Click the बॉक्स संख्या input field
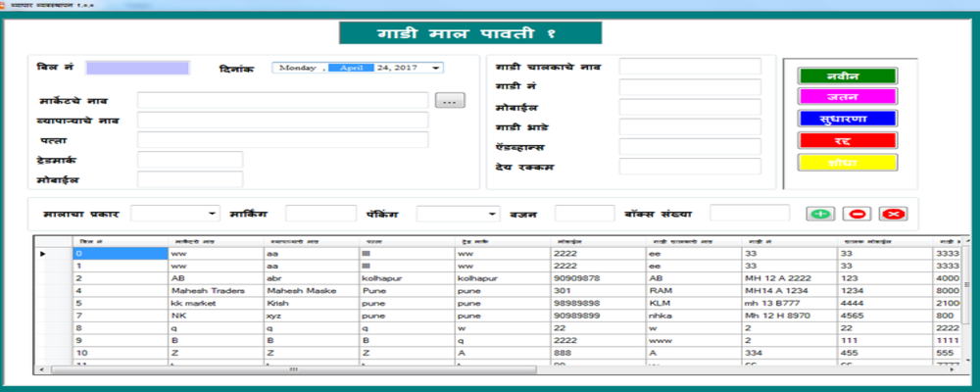The width and height of the screenshot is (980, 392). [x=749, y=213]
